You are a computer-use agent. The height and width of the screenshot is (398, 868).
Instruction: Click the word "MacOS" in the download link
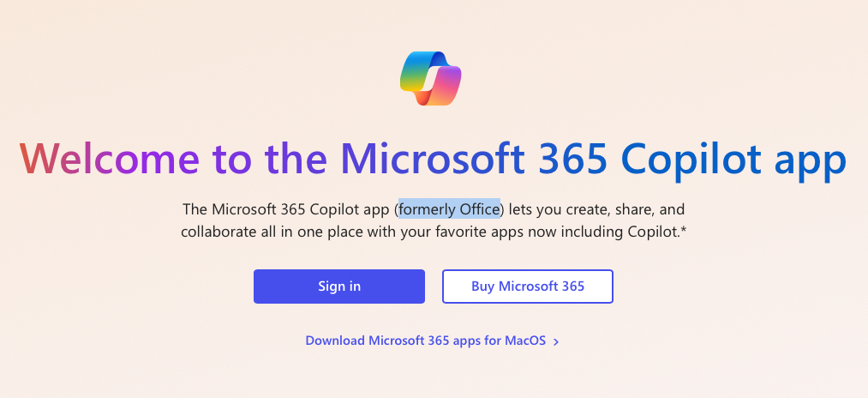pyautogui.click(x=524, y=341)
